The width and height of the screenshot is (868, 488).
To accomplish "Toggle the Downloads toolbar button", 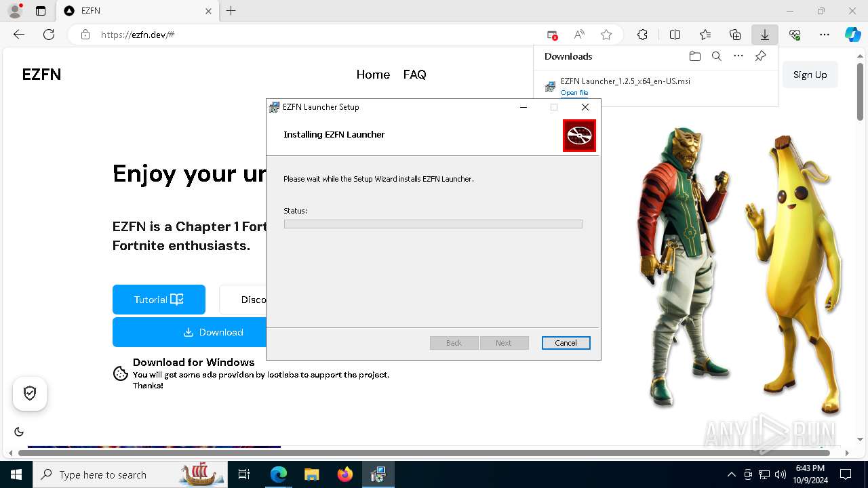I will (764, 35).
